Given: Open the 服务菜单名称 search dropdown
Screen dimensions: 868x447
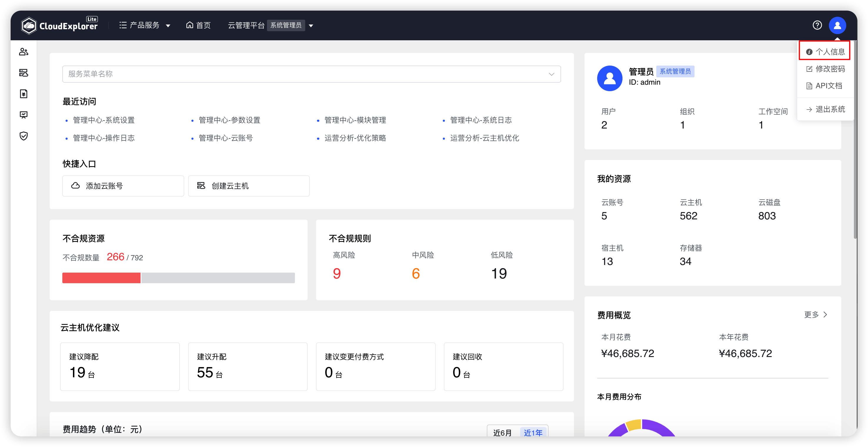Looking at the screenshot, I should pos(311,74).
